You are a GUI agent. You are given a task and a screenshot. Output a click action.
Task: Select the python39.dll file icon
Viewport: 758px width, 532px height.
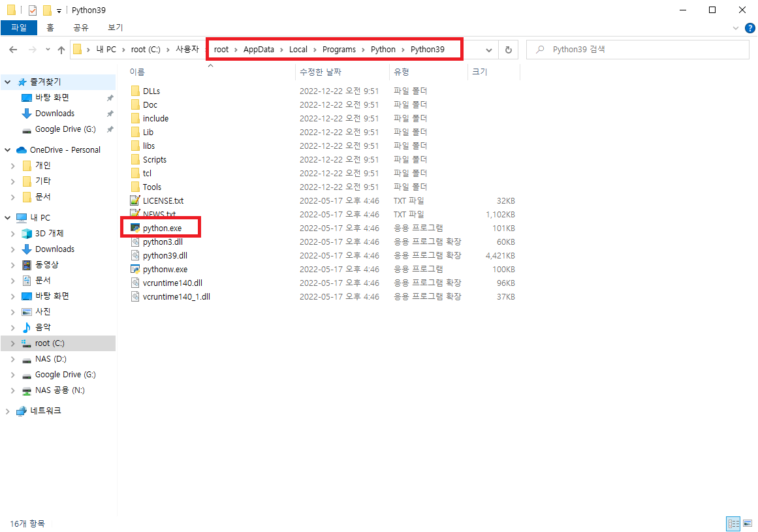135,256
